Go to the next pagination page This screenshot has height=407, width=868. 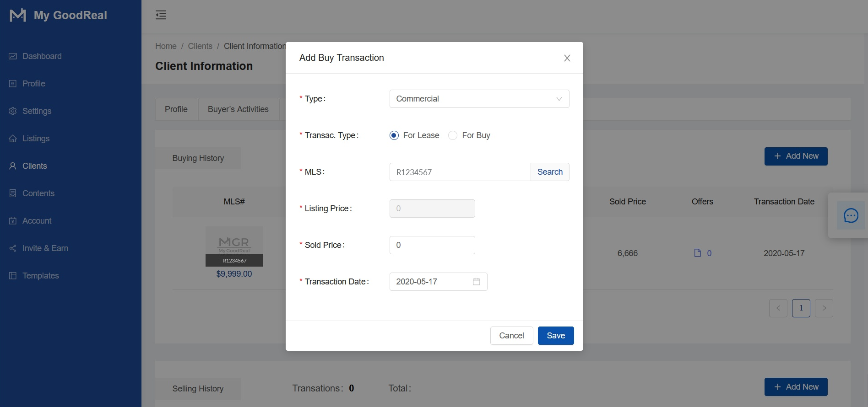point(824,308)
